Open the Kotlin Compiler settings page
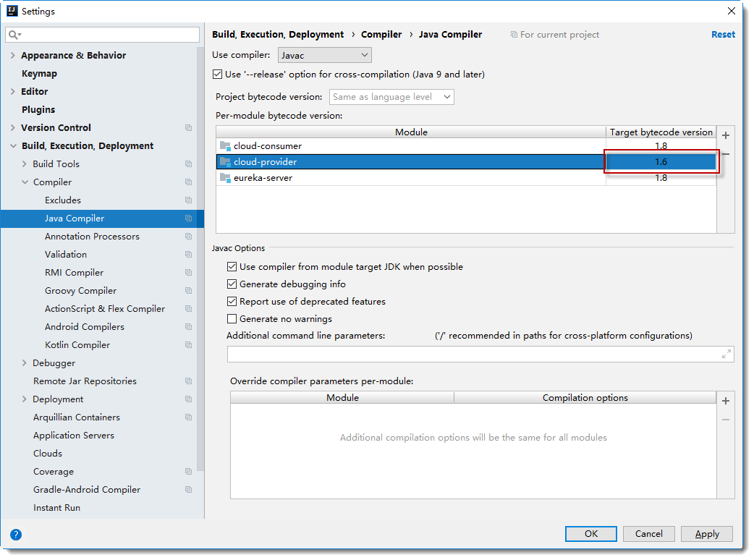 tap(77, 345)
